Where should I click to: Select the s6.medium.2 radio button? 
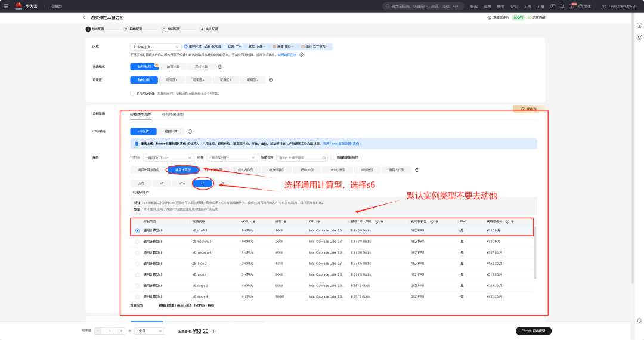(137, 242)
